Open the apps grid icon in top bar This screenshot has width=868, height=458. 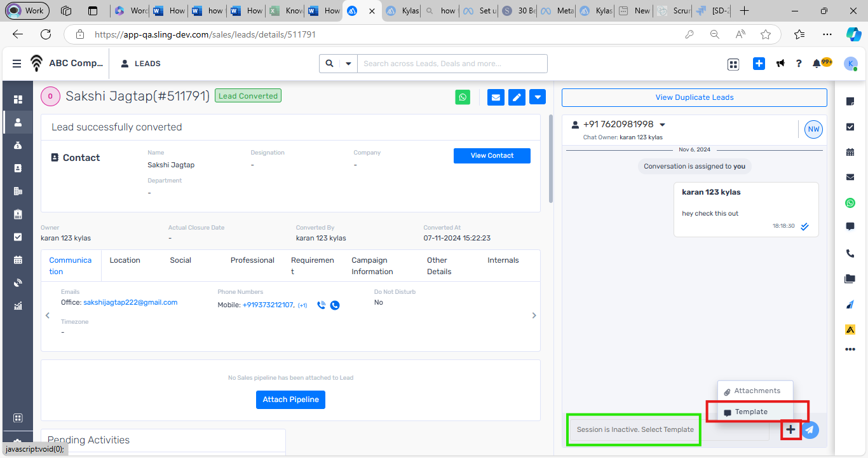pyautogui.click(x=733, y=64)
